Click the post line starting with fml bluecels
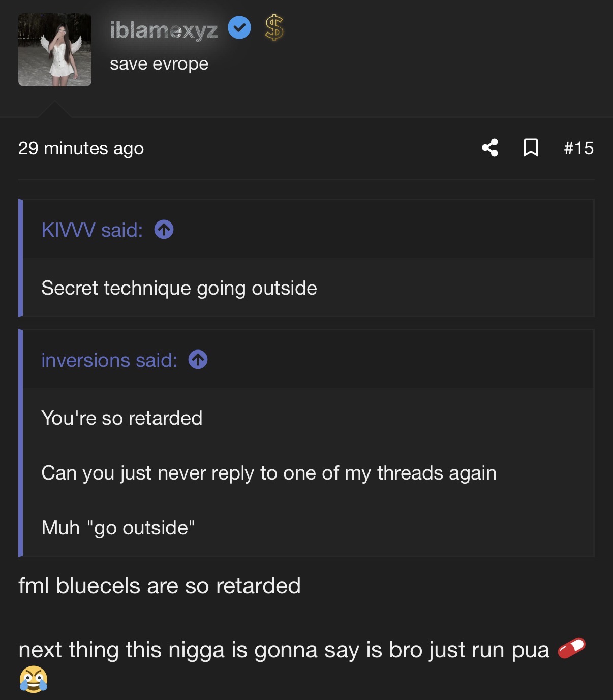Viewport: 613px width, 700px height. click(159, 586)
